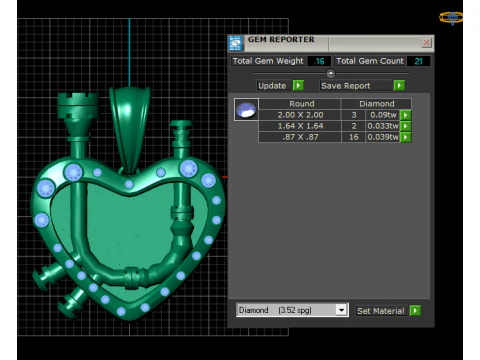Image resolution: width=480 pixels, height=360 pixels.
Task: Click the green arrow on the .87 X .87 row
Action: coord(405,137)
